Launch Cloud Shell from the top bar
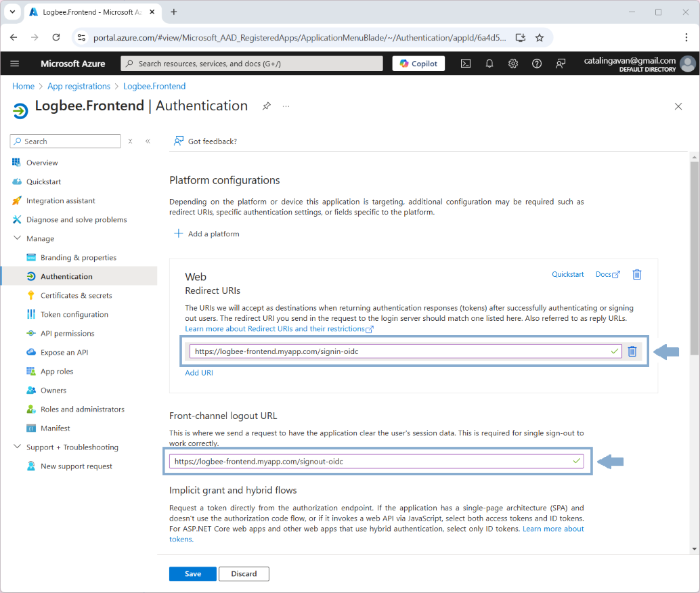Screen dimensions: 700x593 465,63
